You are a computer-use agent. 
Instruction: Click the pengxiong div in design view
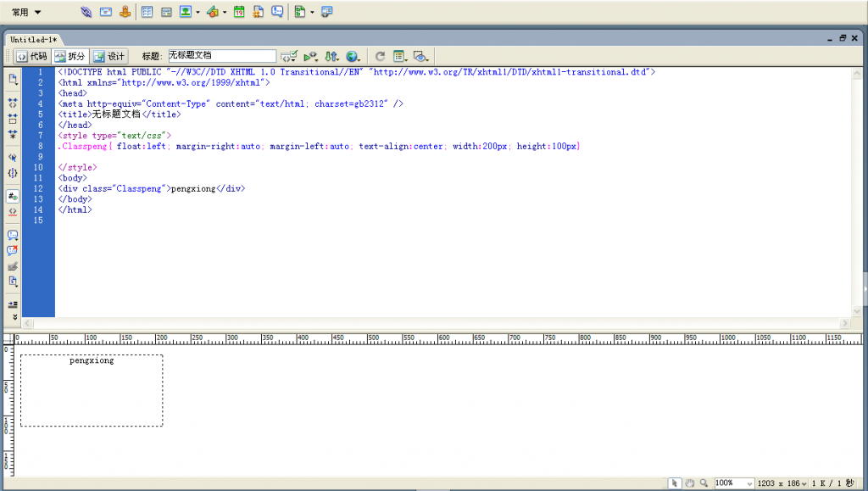point(92,360)
